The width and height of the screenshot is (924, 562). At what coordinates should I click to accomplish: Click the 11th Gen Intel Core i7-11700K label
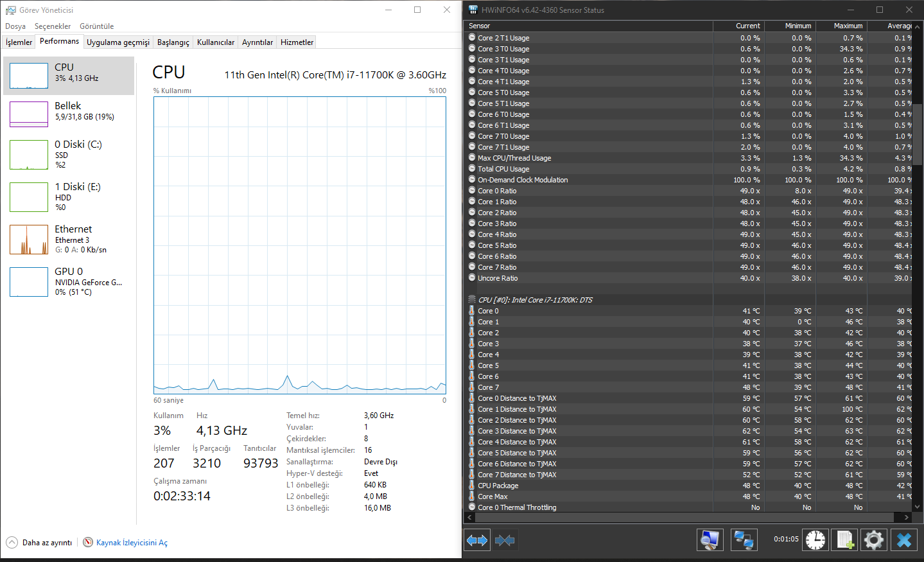[335, 75]
